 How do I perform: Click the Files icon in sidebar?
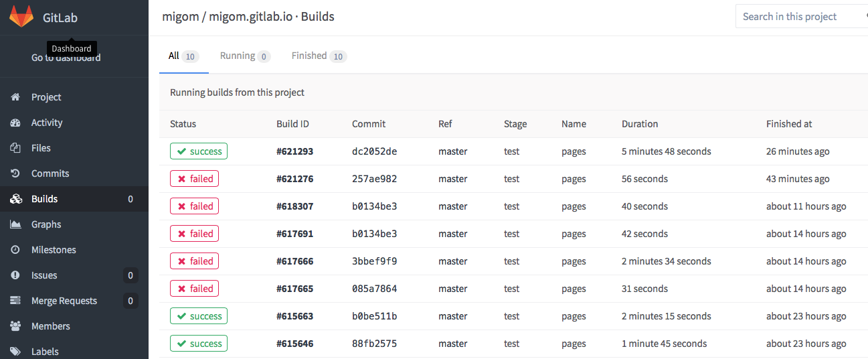15,148
